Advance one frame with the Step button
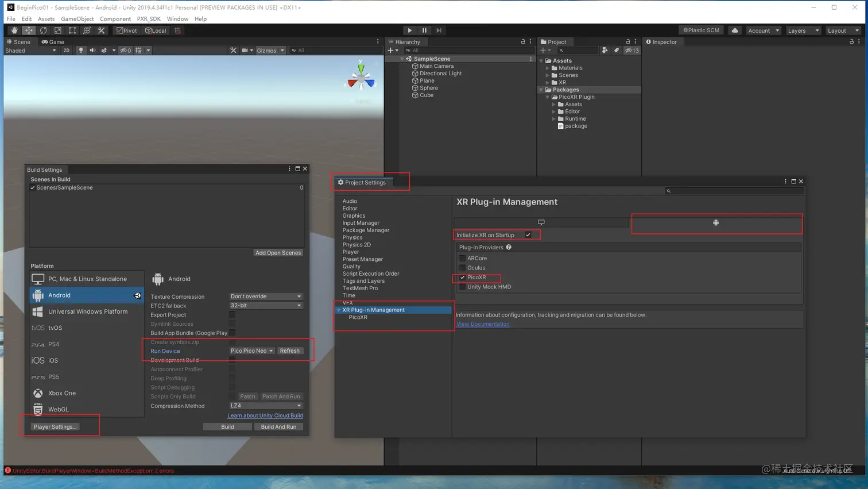The height and width of the screenshot is (489, 868). point(439,30)
